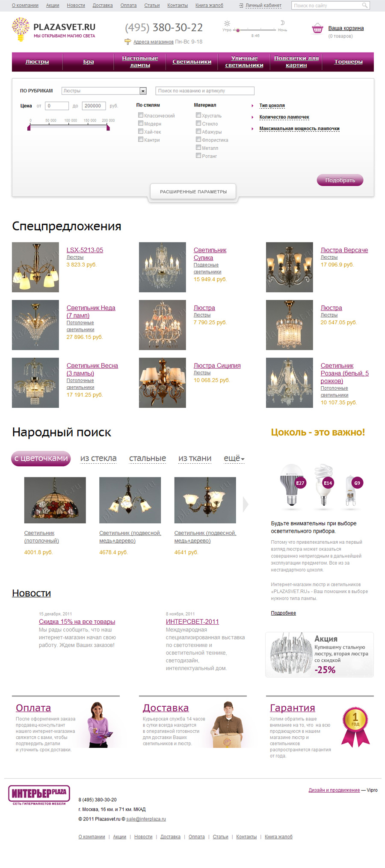Click the shopping basket icon

point(317,29)
